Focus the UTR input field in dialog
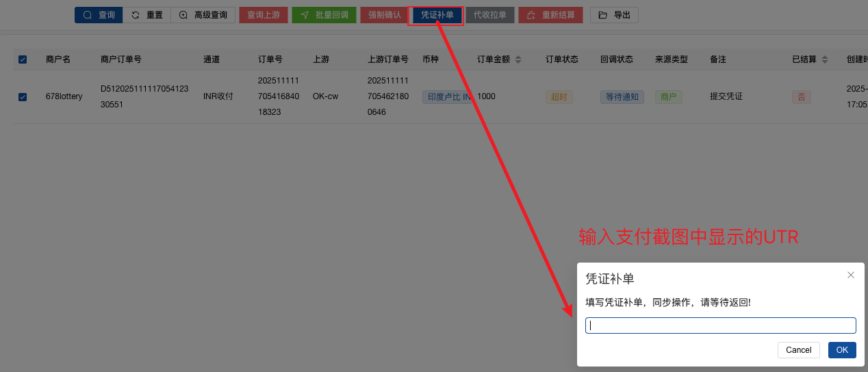Viewport: 868px width, 372px height. [x=720, y=325]
